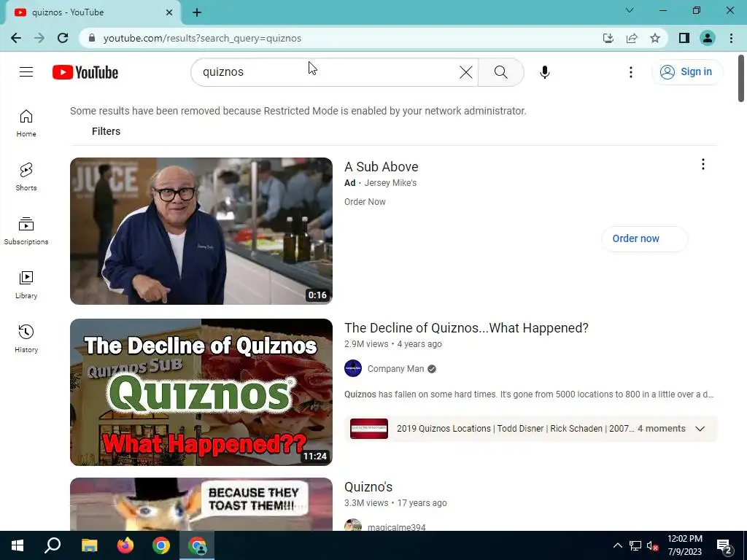The height and width of the screenshot is (560, 747).
Task: Click the Company Man channel avatar
Action: point(353,368)
